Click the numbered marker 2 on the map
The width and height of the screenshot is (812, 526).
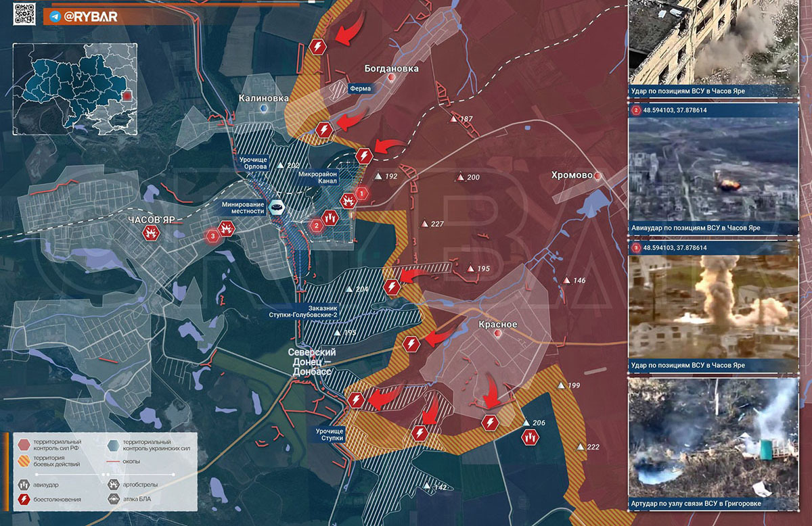pos(315,226)
